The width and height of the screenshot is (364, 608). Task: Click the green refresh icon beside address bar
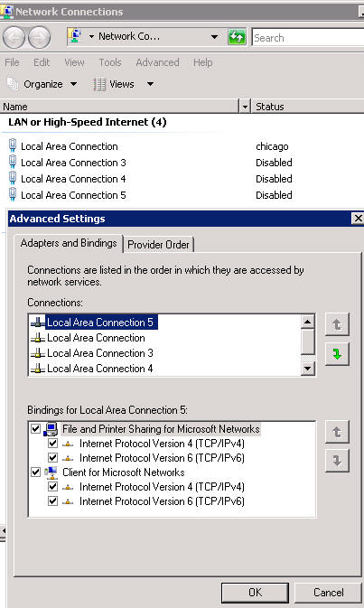tap(237, 37)
